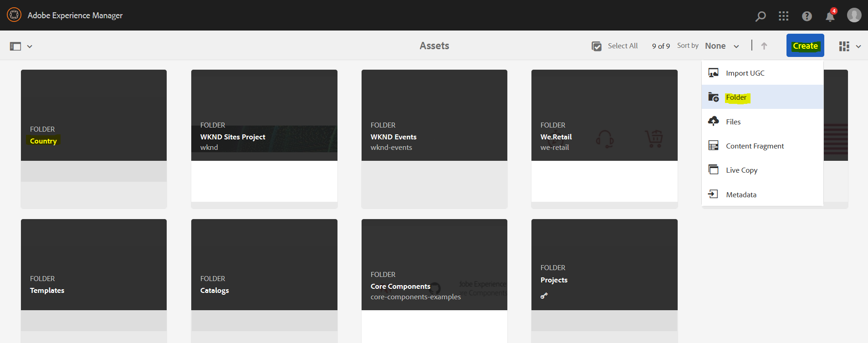Open the search magnifier icon
Viewport: 868px width, 343px height.
[x=760, y=16]
